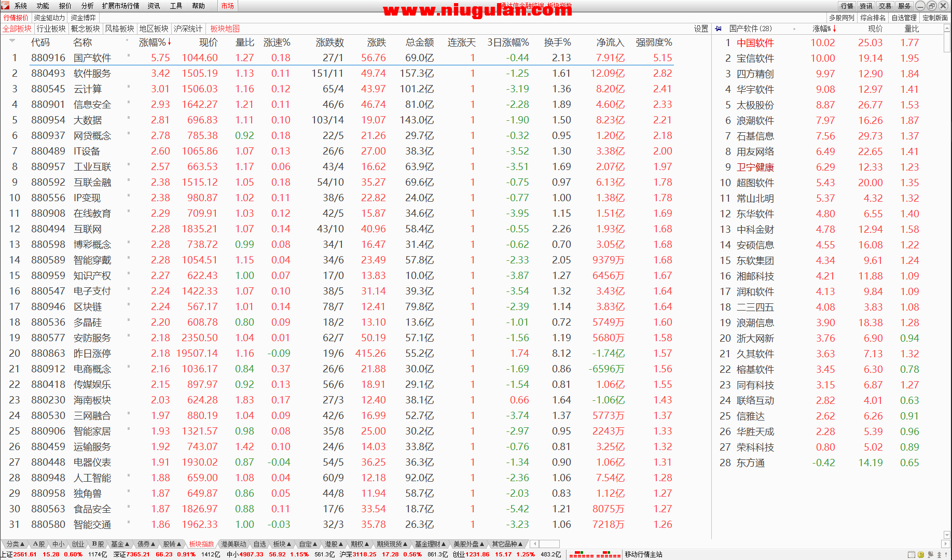Expand the 基金▲ bottom tab menu

pos(120,544)
